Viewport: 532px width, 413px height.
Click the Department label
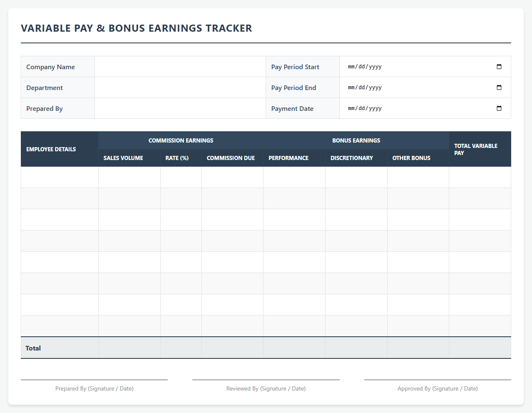click(45, 88)
